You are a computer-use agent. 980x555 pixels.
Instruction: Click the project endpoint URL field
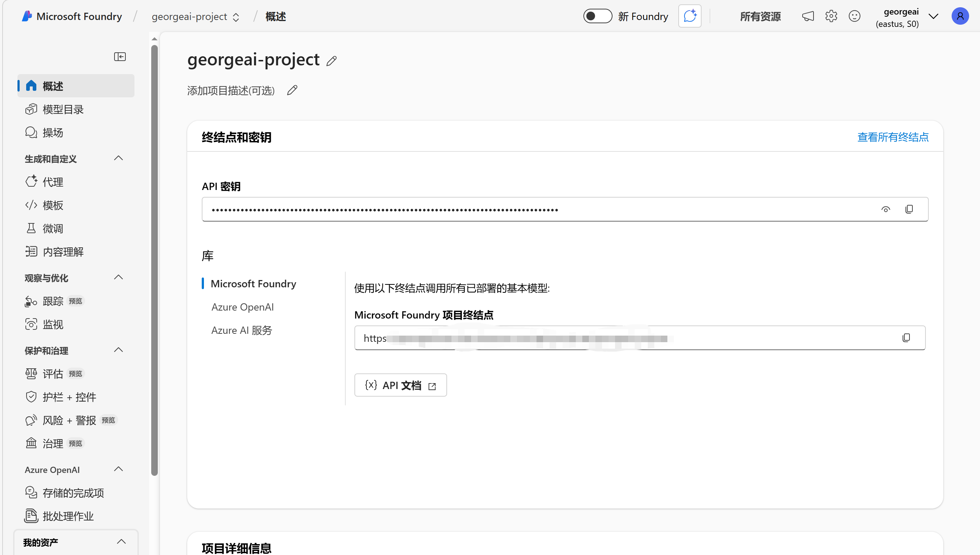(x=640, y=338)
